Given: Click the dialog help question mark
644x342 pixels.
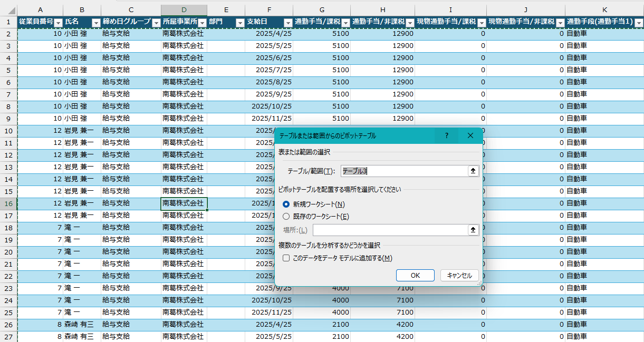Looking at the screenshot, I should 447,136.
